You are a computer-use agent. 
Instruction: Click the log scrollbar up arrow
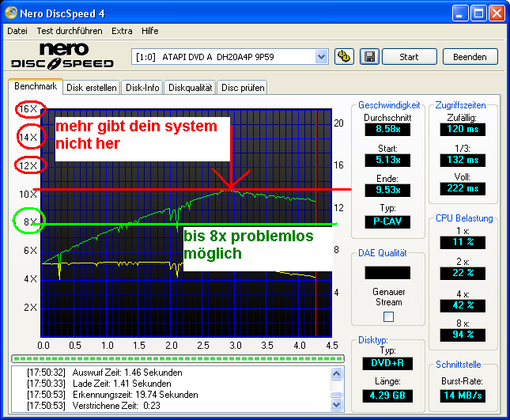336,373
